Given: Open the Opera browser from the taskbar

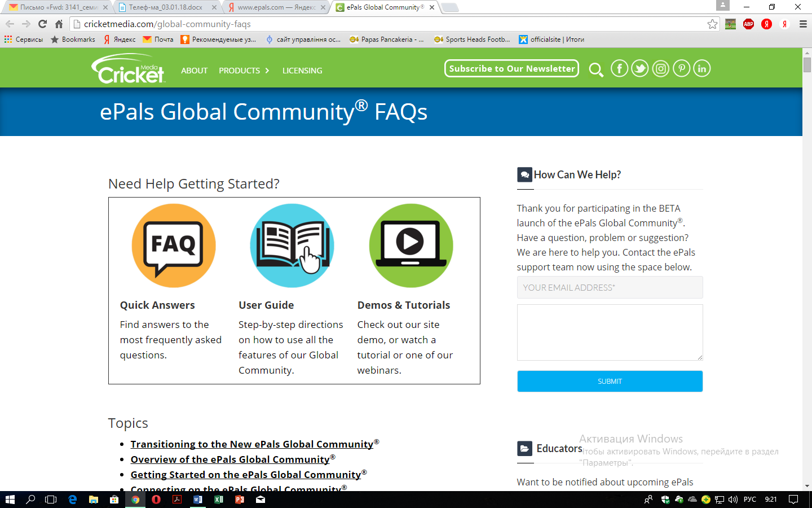Looking at the screenshot, I should coord(156,500).
